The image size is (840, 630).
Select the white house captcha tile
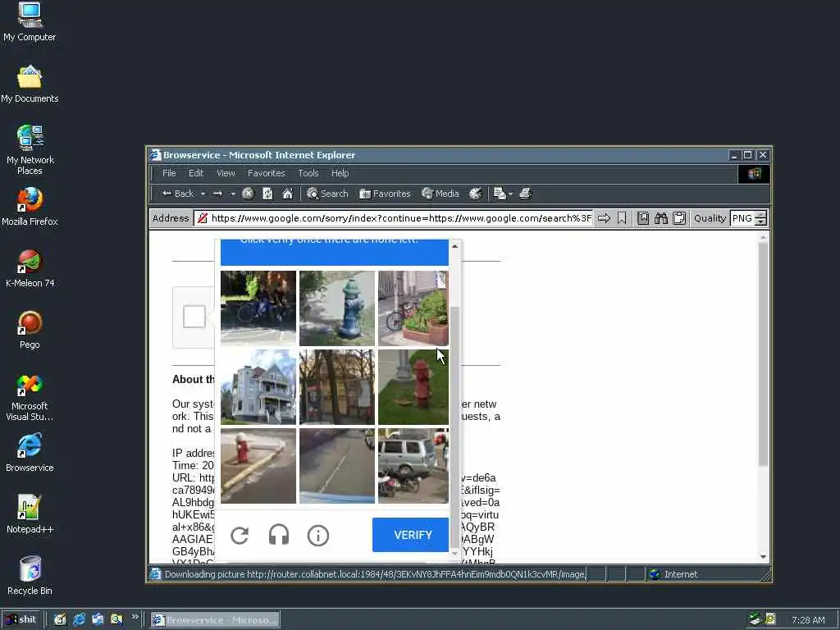click(x=258, y=387)
